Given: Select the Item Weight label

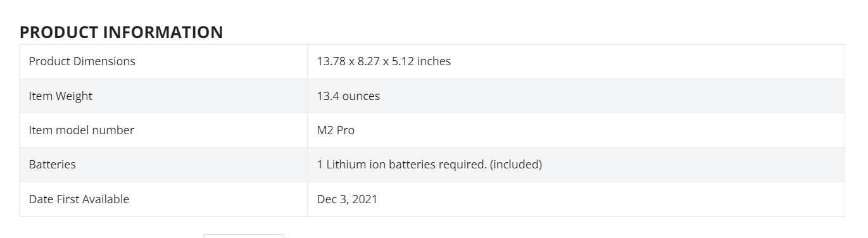Looking at the screenshot, I should pyautogui.click(x=60, y=96).
